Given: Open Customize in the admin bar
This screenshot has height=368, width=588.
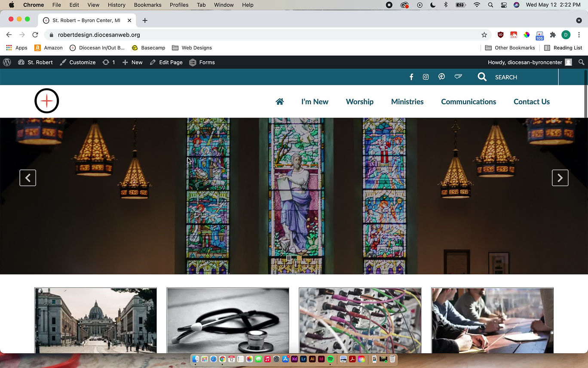Looking at the screenshot, I should [78, 62].
